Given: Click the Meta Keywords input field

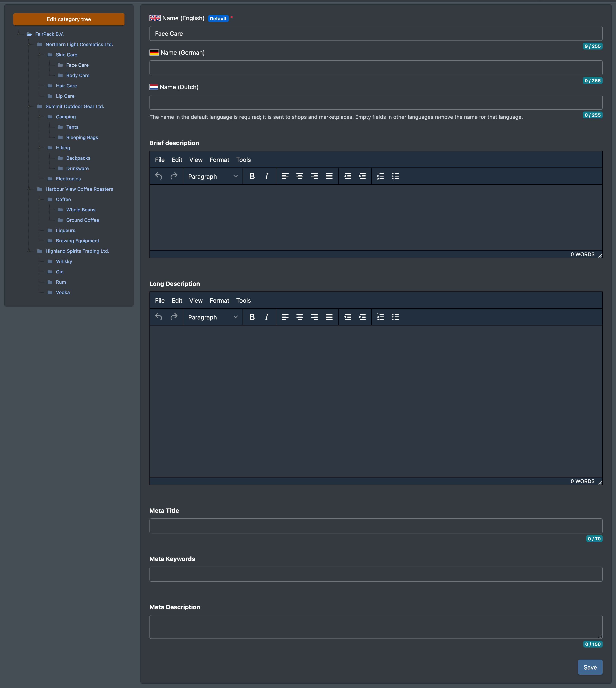Looking at the screenshot, I should (x=376, y=574).
